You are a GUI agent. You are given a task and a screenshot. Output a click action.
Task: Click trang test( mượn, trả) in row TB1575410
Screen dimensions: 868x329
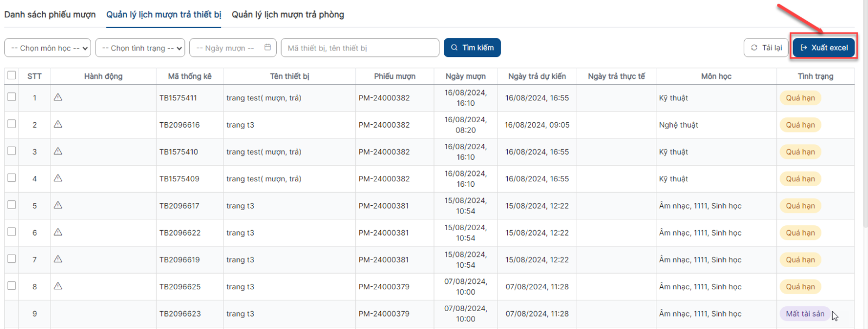coord(264,152)
